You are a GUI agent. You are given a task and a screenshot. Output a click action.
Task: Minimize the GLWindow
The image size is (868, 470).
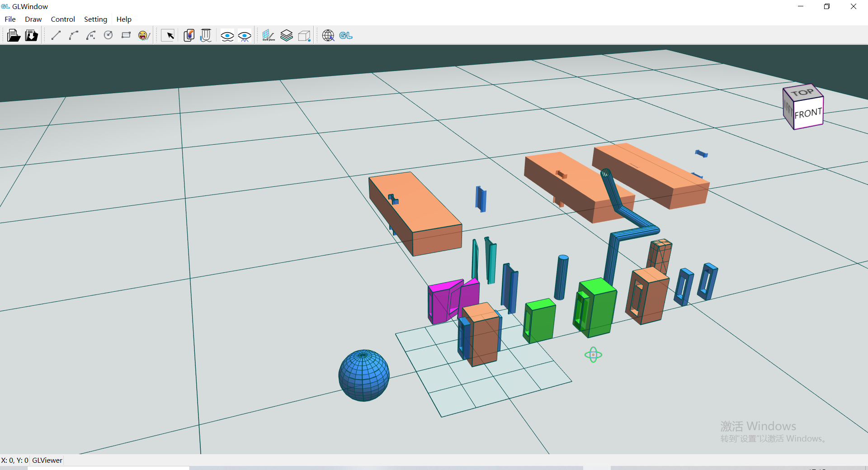[801, 6]
